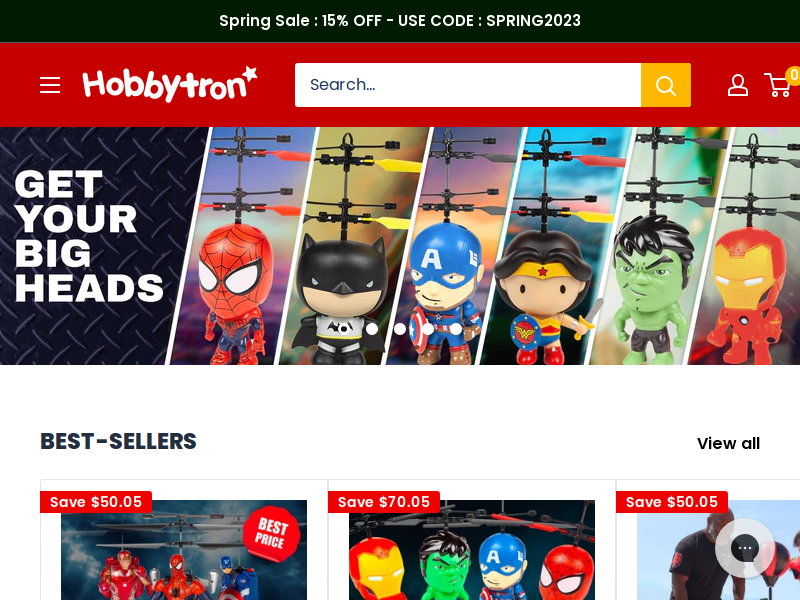
Task: Select the first carousel slide dot
Action: pos(372,329)
